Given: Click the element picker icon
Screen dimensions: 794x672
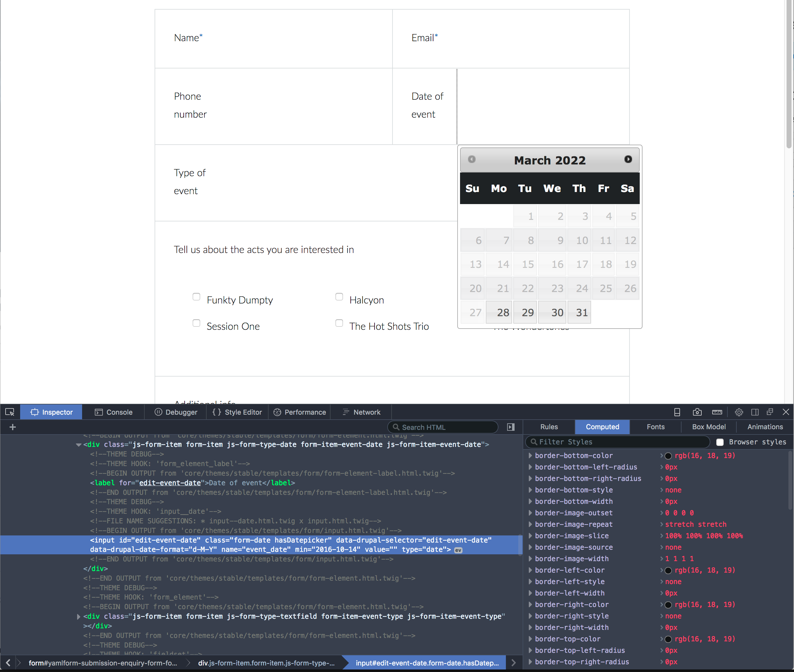Looking at the screenshot, I should [x=10, y=412].
